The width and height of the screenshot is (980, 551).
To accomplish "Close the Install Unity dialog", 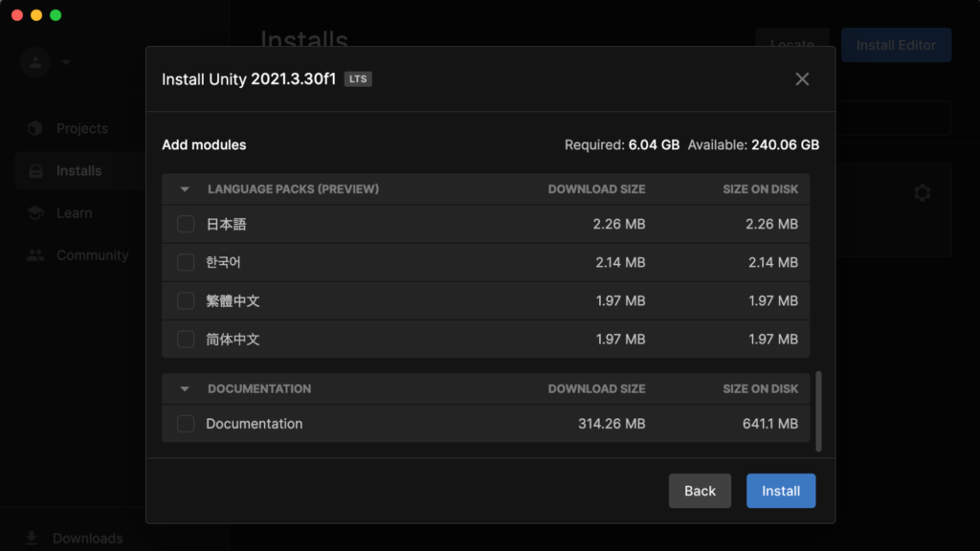I will pos(802,78).
